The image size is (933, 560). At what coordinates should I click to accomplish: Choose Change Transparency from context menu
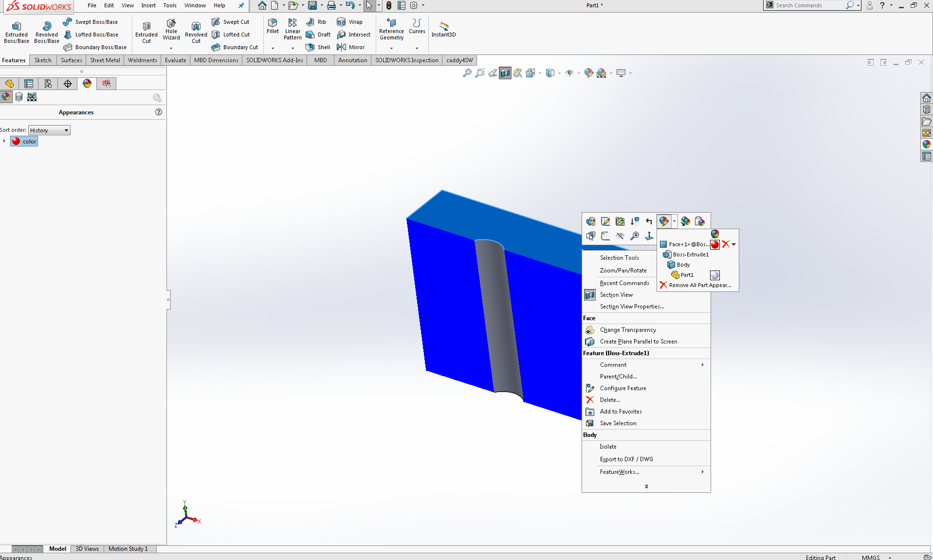point(627,330)
